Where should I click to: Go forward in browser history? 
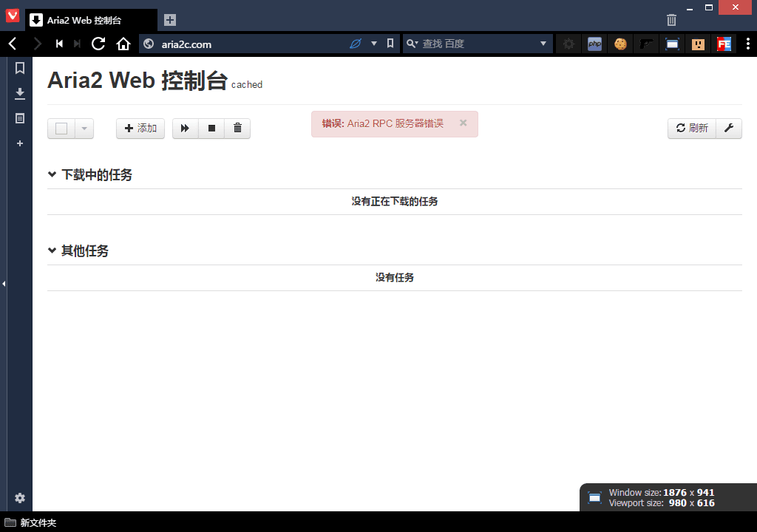pos(37,44)
